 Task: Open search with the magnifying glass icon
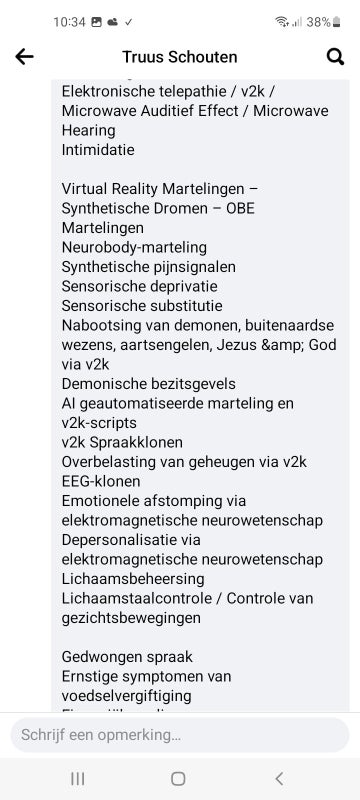coord(335,57)
